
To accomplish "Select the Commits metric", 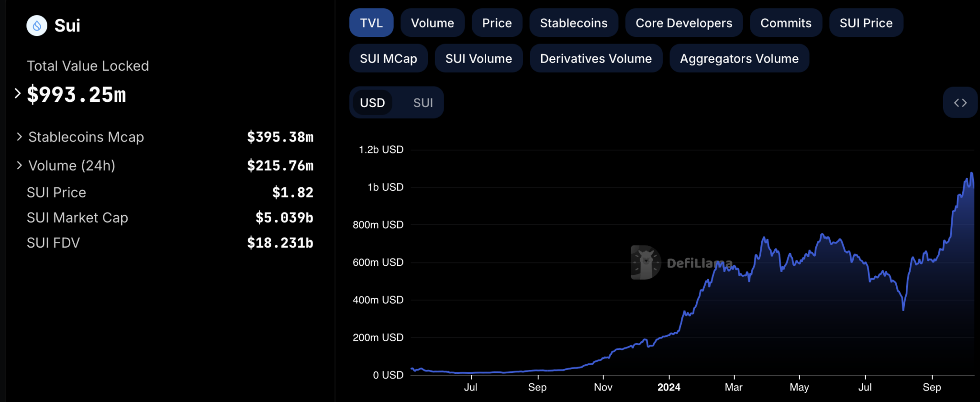I will [786, 23].
